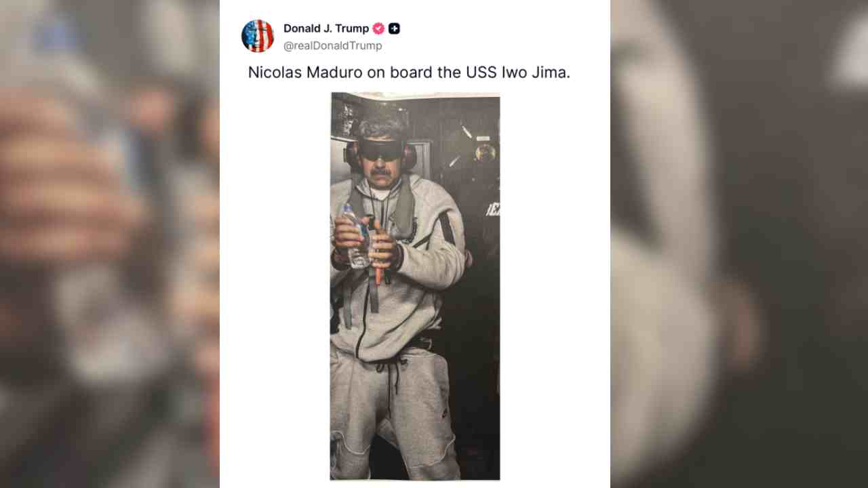
Task: Click the blurred background left of the post
Action: click(110, 244)
